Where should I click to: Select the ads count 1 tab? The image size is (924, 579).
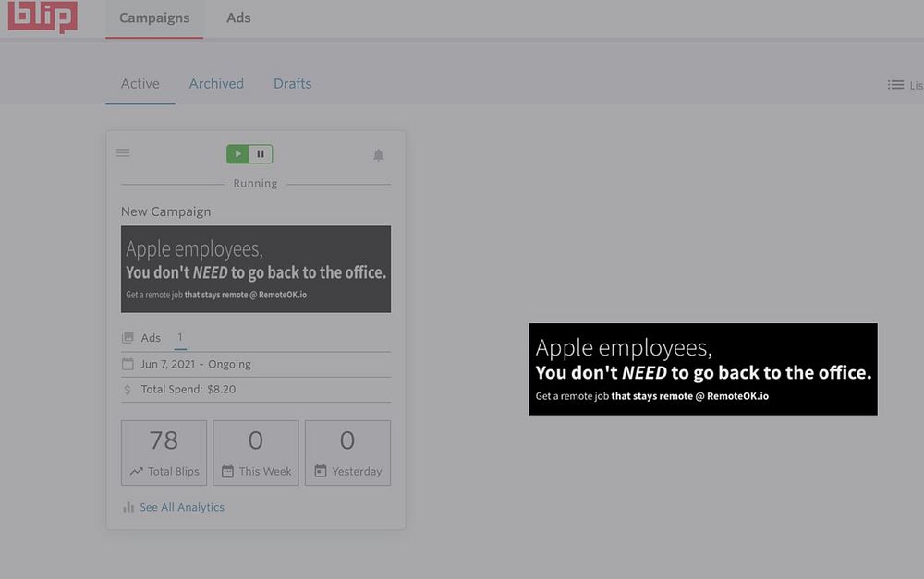[x=180, y=337]
